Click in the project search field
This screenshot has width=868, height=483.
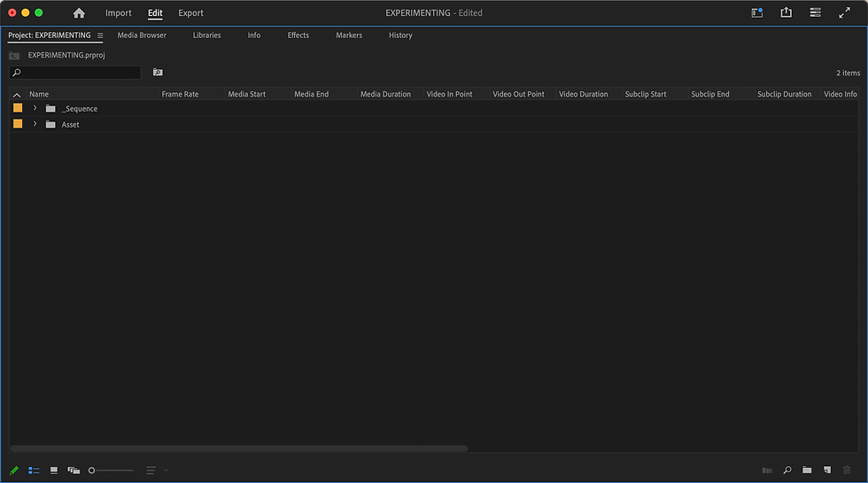tap(75, 73)
